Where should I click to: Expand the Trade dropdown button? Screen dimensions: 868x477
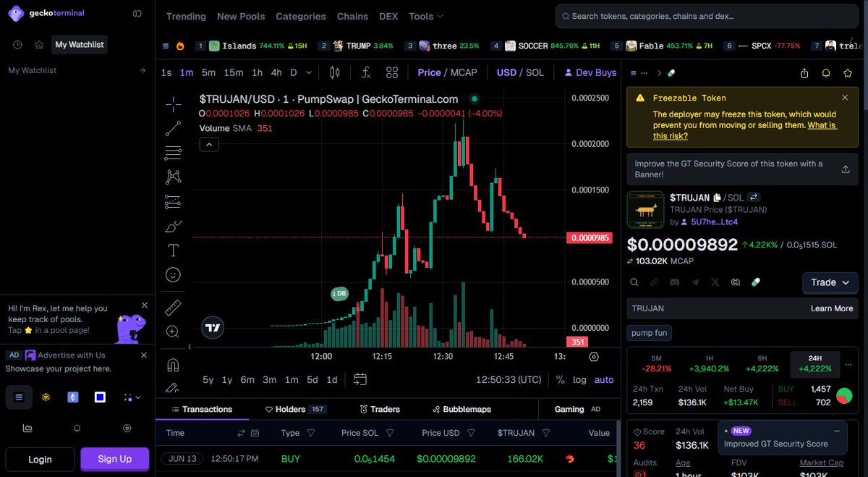[830, 282]
